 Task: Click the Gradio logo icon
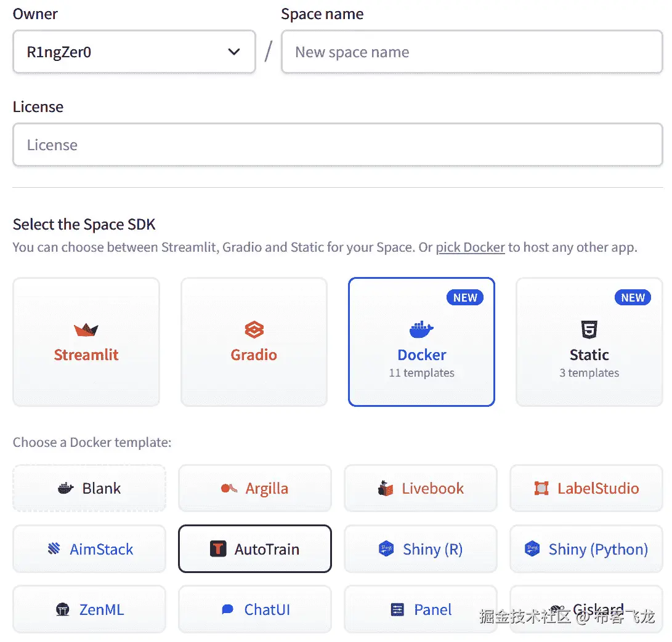click(254, 330)
